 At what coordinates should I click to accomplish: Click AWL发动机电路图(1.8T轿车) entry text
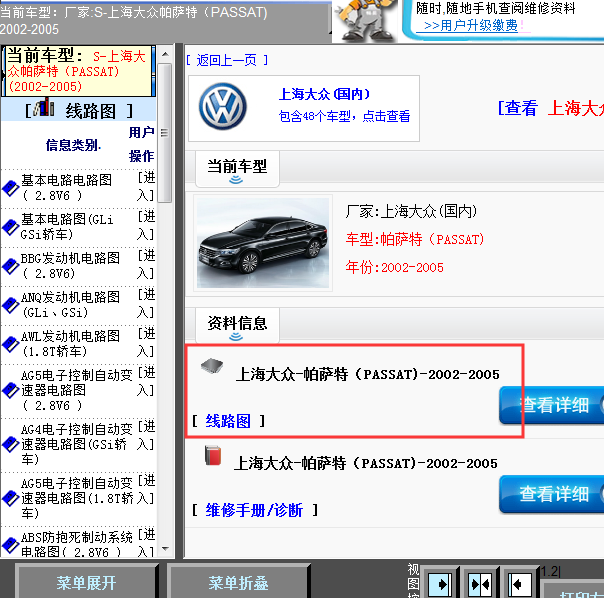[x=70, y=343]
